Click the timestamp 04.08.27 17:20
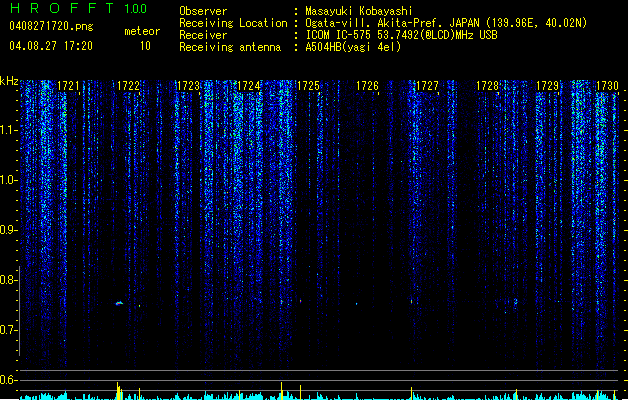Screen dimensions: 629x400 coord(51,46)
